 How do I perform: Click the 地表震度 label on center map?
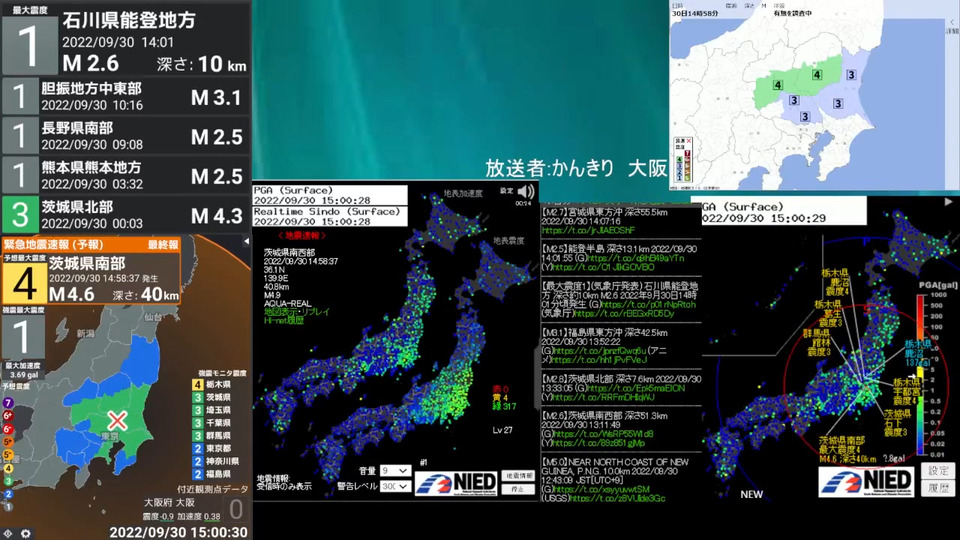click(x=509, y=241)
